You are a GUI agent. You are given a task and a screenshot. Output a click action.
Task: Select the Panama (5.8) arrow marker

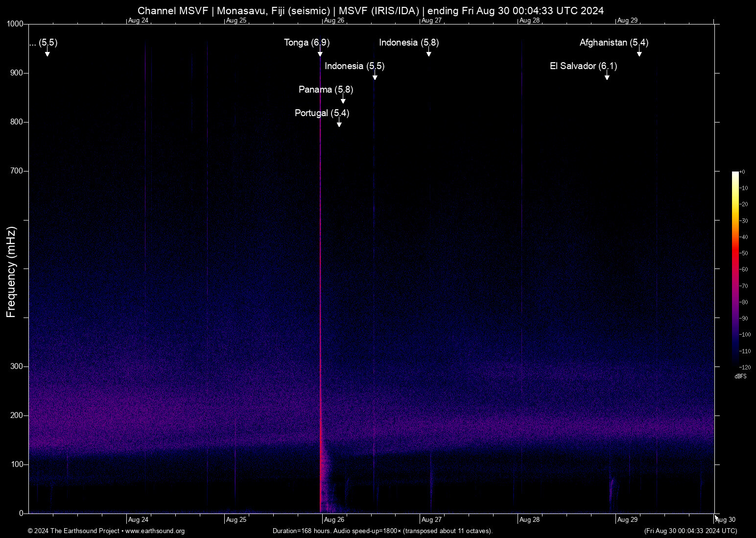coord(343,100)
